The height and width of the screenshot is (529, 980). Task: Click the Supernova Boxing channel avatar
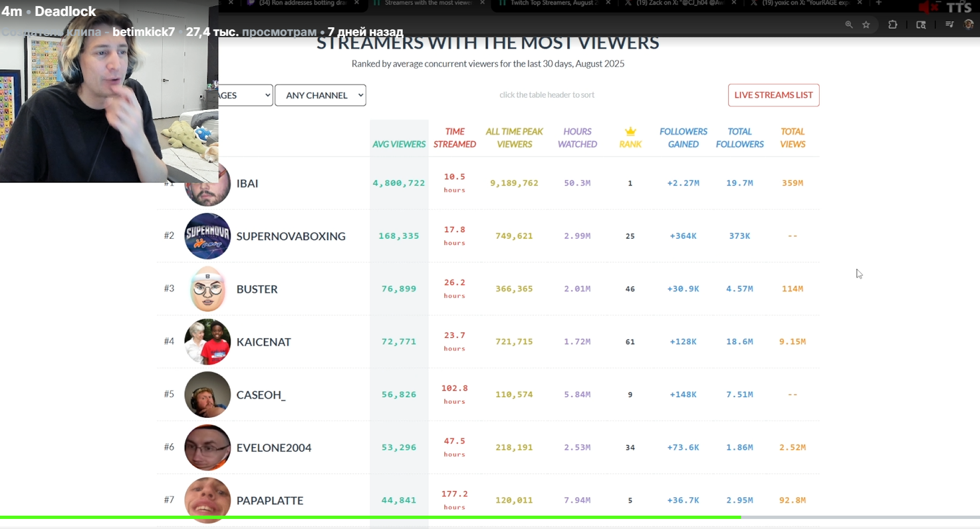coord(207,236)
